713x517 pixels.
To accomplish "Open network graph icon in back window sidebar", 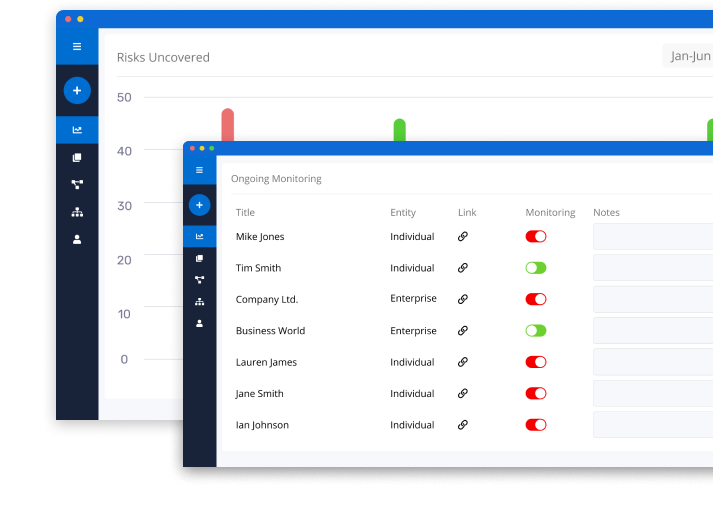I will (x=77, y=184).
